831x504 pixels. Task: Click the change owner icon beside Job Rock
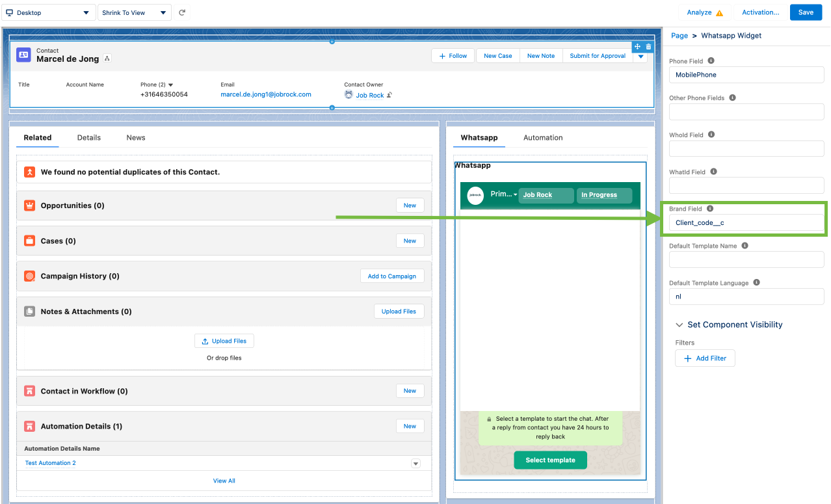coord(389,95)
